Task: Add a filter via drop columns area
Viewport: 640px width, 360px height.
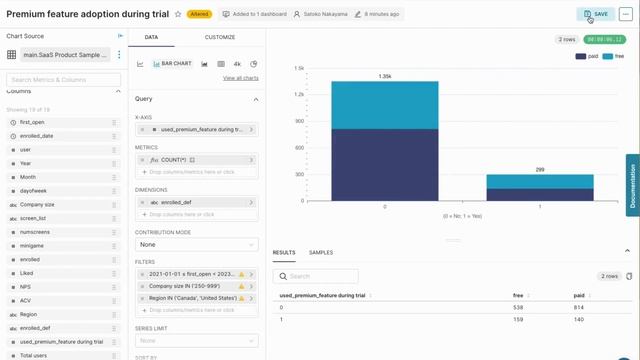Action: click(196, 310)
